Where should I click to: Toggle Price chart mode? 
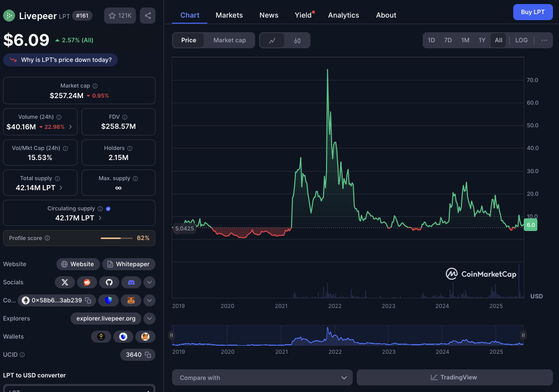(x=189, y=40)
